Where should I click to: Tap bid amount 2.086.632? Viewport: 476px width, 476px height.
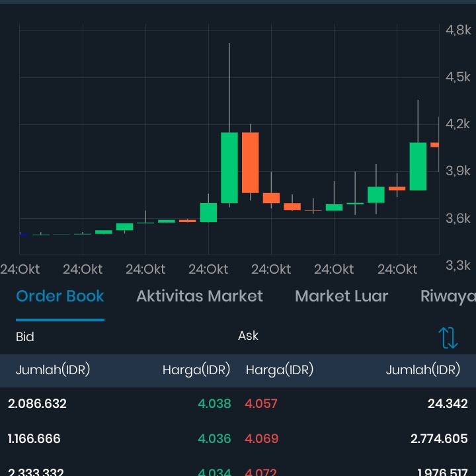[x=37, y=403]
